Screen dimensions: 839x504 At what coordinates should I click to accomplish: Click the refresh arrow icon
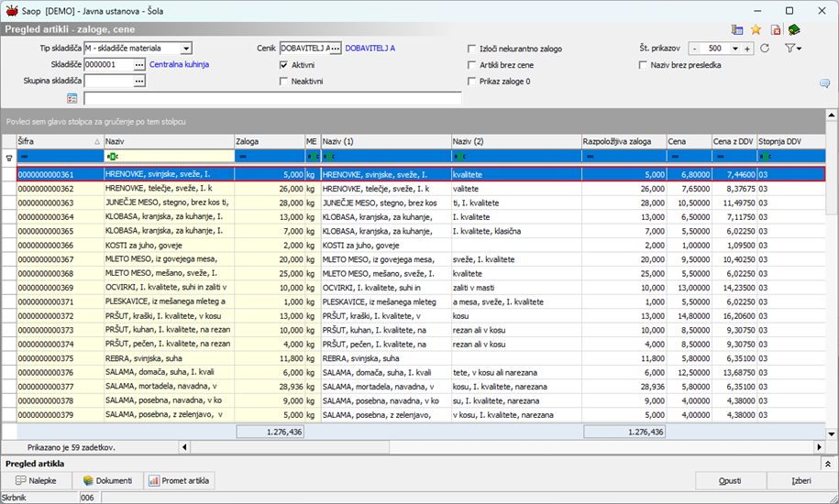[x=765, y=48]
